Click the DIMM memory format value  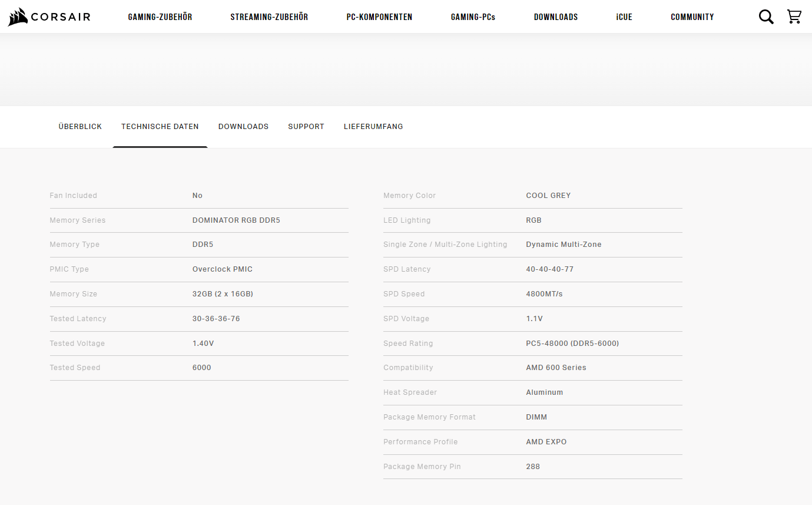[536, 417]
